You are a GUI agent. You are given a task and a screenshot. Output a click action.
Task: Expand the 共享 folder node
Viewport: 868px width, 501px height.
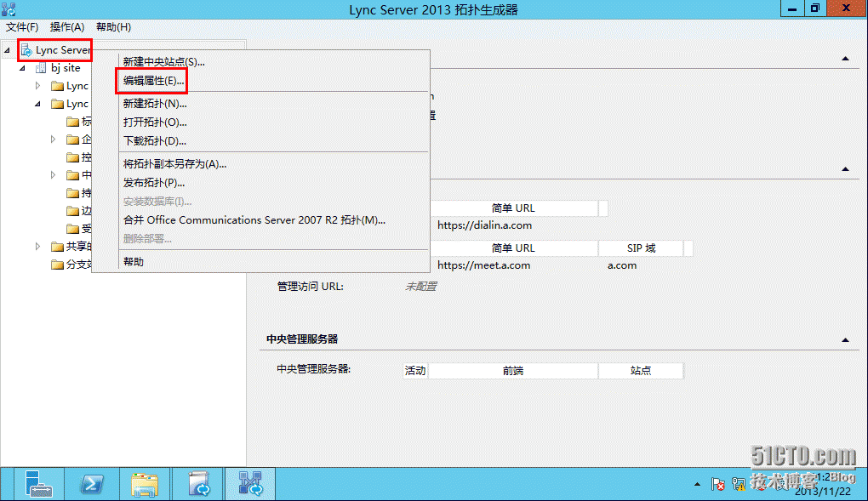coord(37,247)
